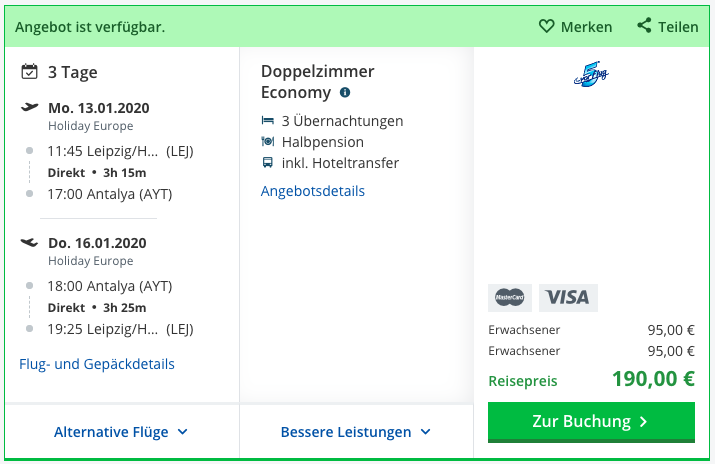Click the calendar icon beside 3 Tage
The height and width of the screenshot is (464, 715).
click(x=29, y=72)
